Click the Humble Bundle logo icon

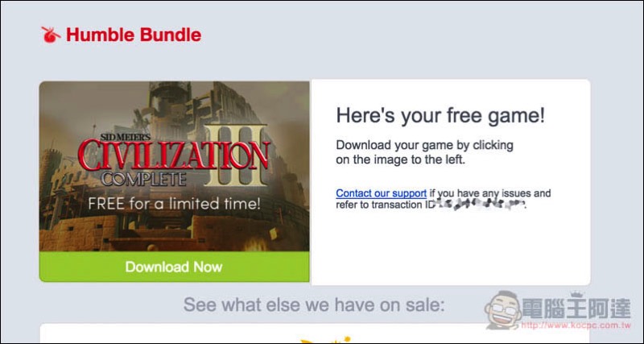tap(51, 35)
